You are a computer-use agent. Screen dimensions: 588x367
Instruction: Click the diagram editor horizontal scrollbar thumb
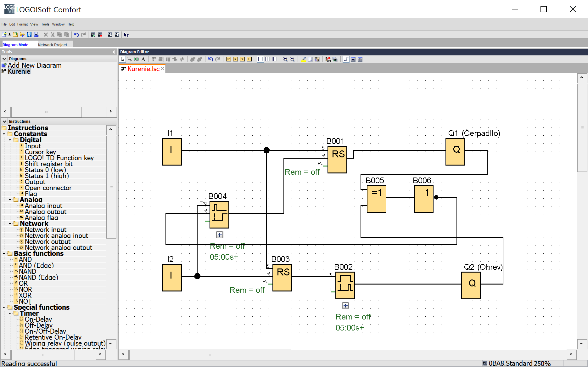pyautogui.click(x=210, y=355)
